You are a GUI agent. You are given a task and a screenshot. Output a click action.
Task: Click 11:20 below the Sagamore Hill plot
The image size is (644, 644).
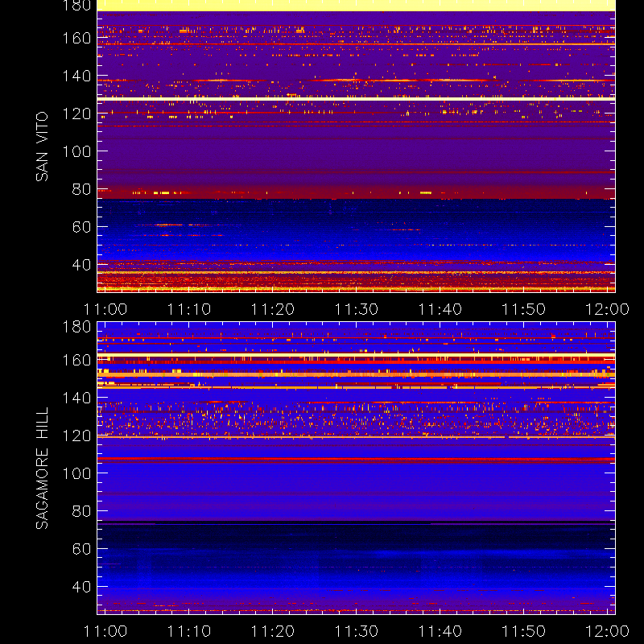tap(273, 631)
